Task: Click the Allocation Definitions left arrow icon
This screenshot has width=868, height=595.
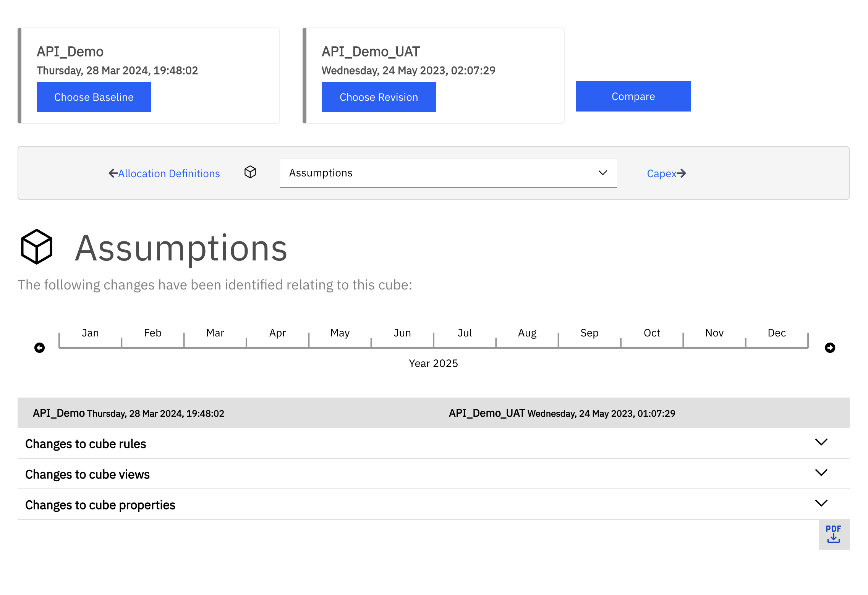Action: (113, 173)
